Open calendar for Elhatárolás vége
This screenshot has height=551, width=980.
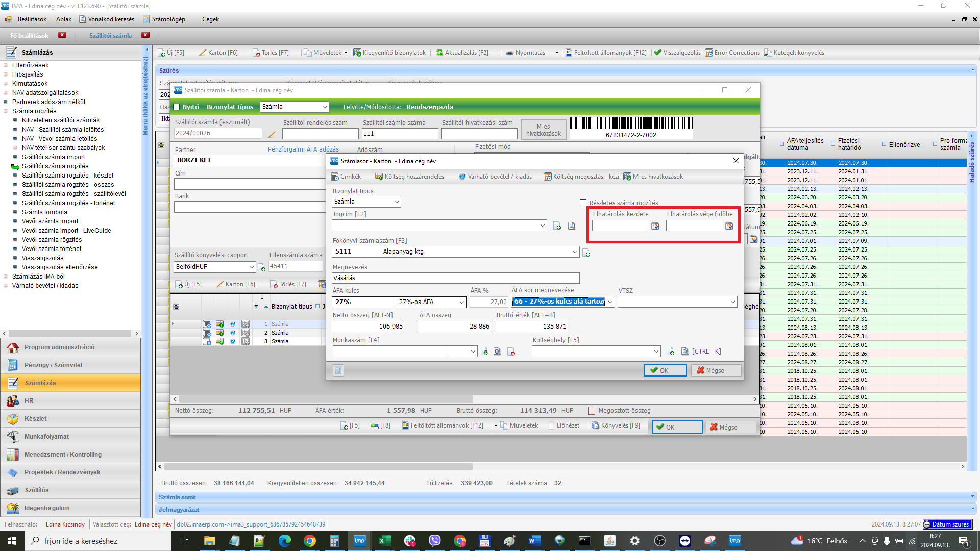[x=729, y=226]
